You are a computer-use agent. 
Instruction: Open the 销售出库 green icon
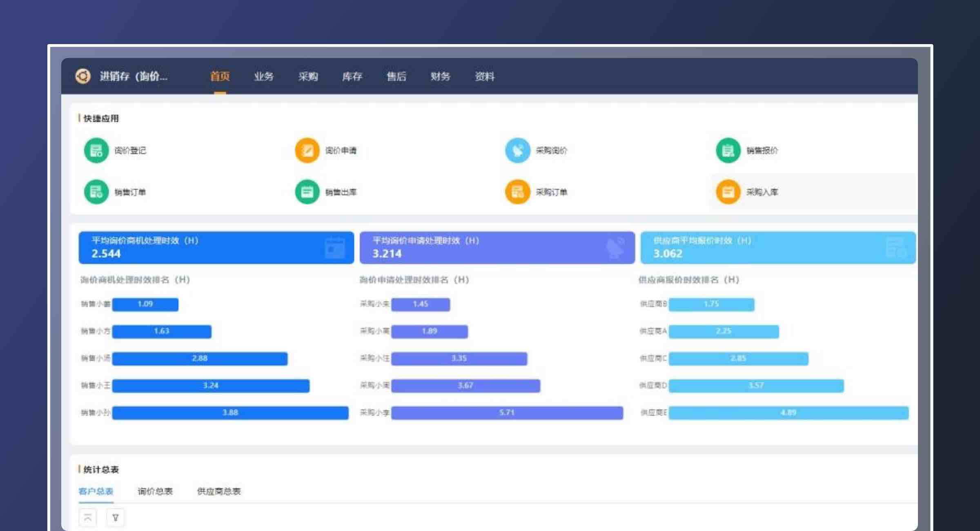tap(307, 192)
